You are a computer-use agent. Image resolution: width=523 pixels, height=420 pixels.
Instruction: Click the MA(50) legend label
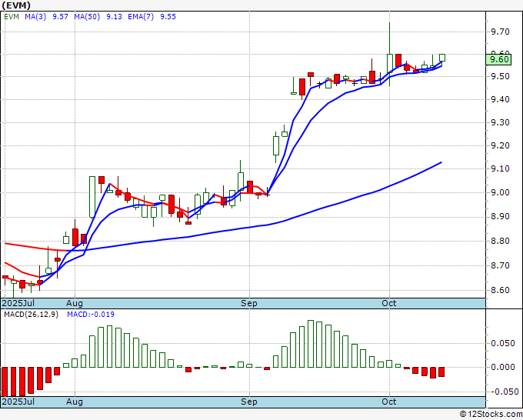point(87,17)
